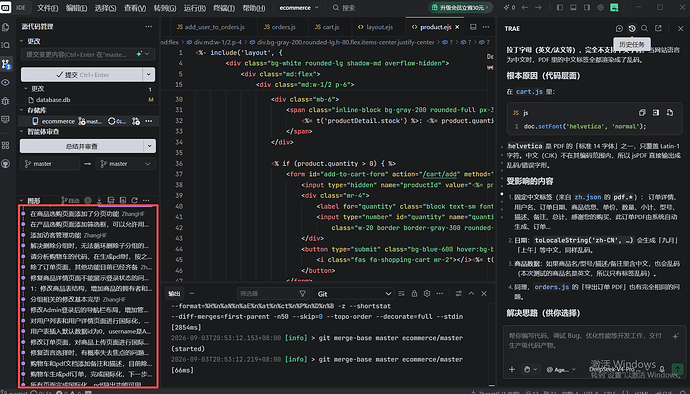Open commit button dropdown arrow
The height and width of the screenshot is (394, 690).
tap(149, 74)
